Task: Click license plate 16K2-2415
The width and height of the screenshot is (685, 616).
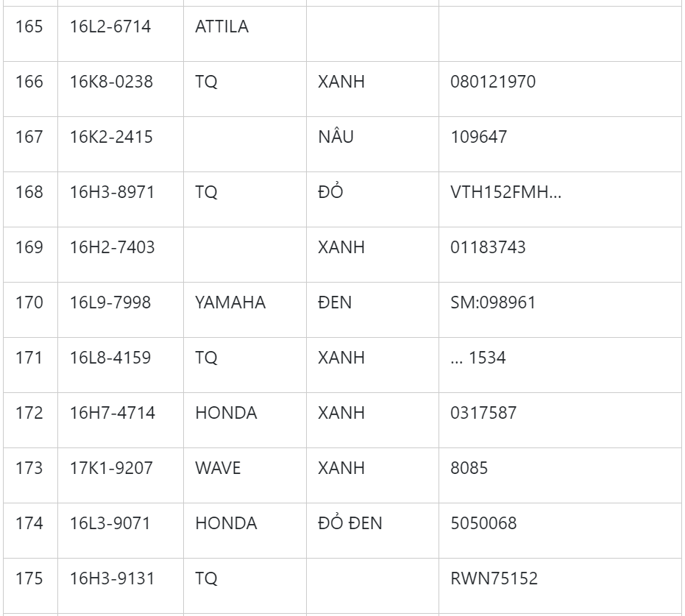Action: coord(111,137)
